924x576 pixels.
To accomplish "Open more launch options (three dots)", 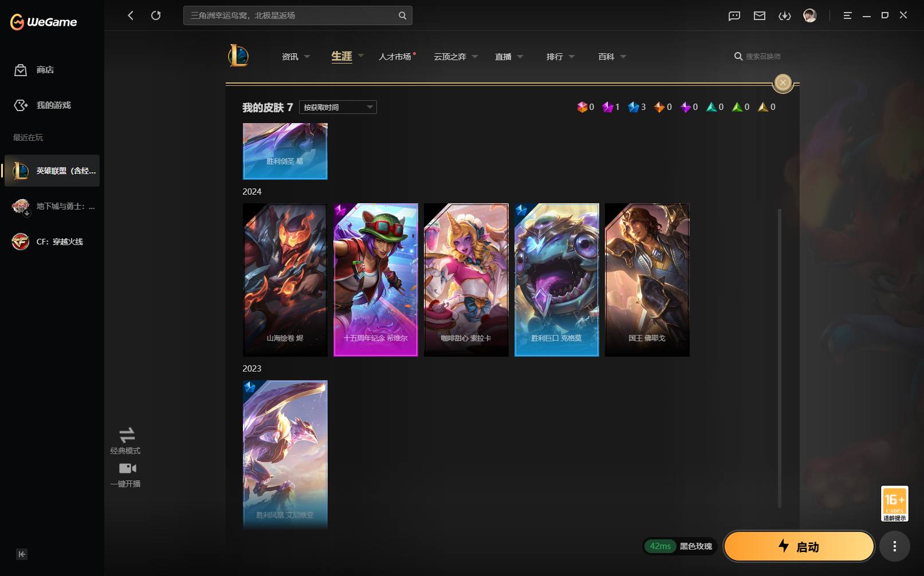I will pyautogui.click(x=895, y=547).
